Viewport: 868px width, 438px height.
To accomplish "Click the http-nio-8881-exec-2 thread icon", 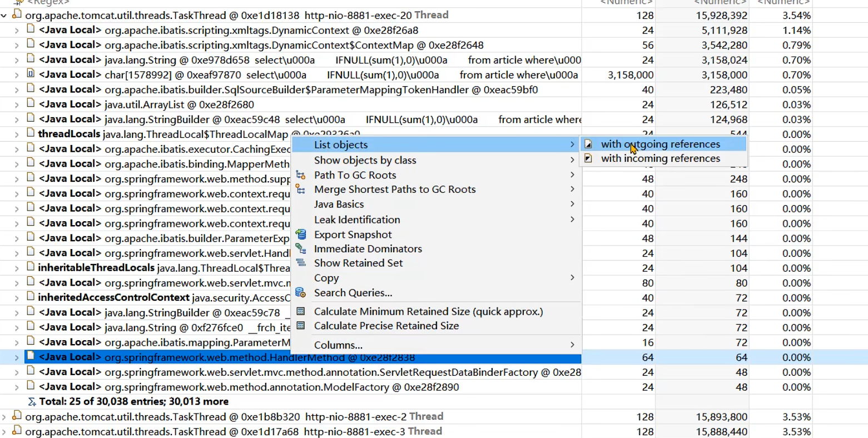I will tap(16, 416).
